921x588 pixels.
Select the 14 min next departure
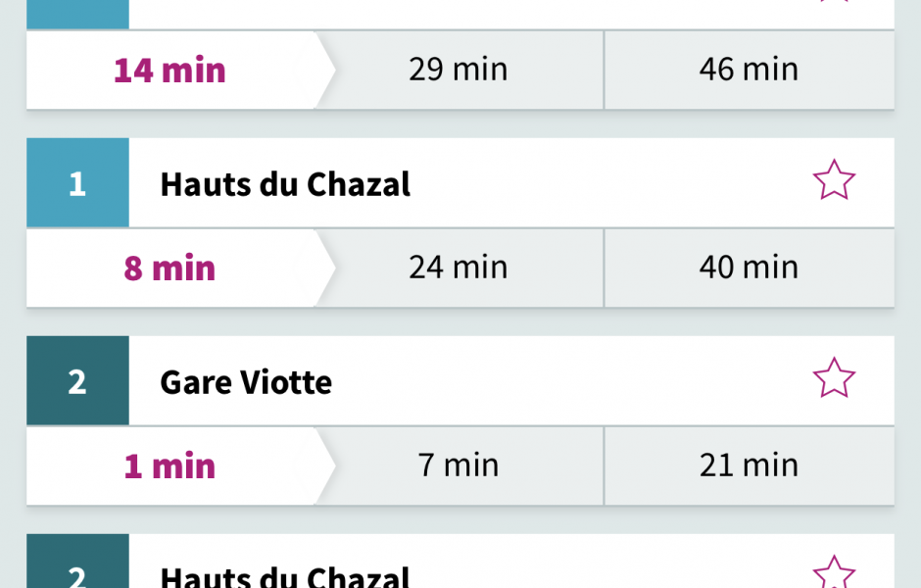pos(170,70)
